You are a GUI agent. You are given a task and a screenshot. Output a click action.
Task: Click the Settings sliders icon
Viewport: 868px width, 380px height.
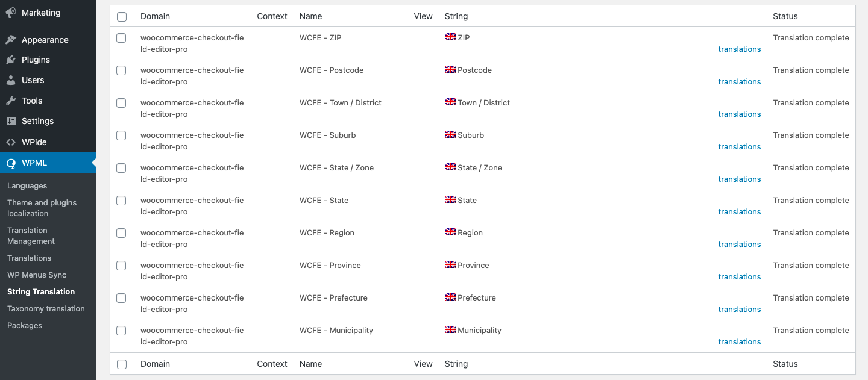[11, 121]
